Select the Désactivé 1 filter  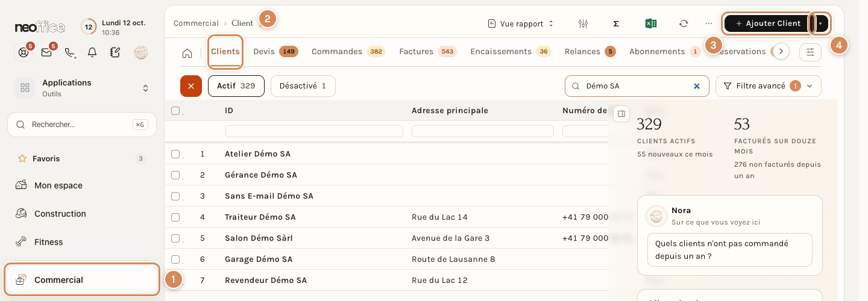303,86
